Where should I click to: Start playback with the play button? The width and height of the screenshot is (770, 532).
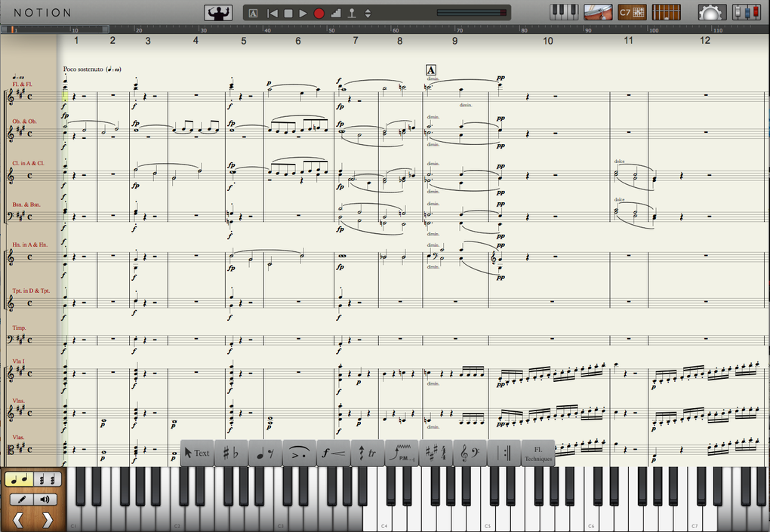pos(303,14)
